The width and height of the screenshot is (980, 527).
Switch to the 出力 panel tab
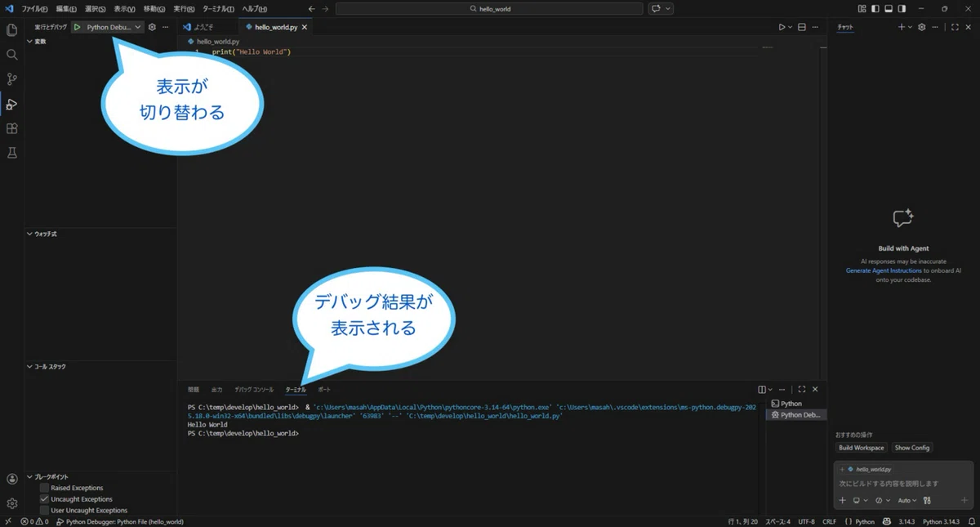[x=216, y=390]
